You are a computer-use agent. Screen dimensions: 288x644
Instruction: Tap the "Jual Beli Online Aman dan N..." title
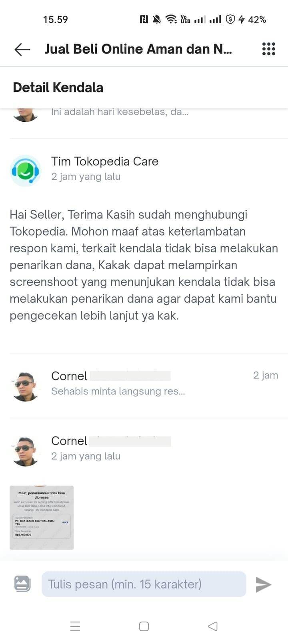[x=138, y=49]
